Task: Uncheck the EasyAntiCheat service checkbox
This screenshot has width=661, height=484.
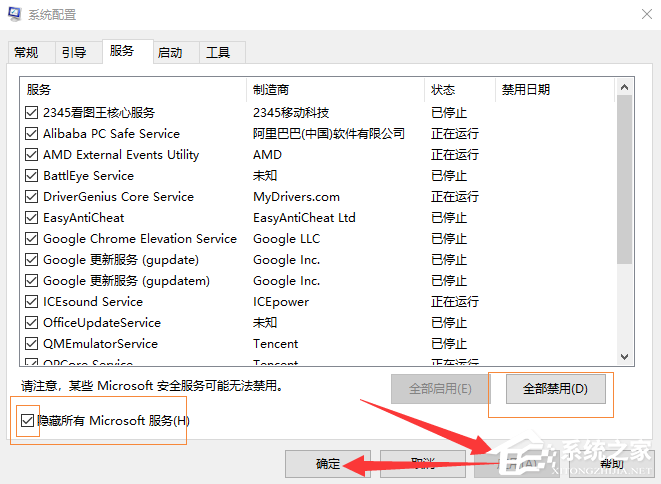Action: pos(32,218)
